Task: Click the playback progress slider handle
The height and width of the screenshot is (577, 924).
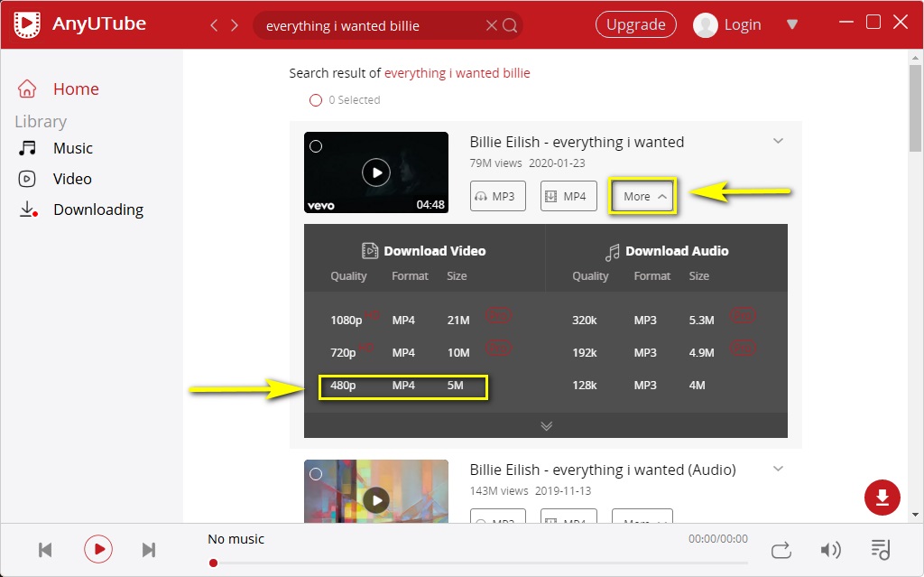Action: (213, 563)
